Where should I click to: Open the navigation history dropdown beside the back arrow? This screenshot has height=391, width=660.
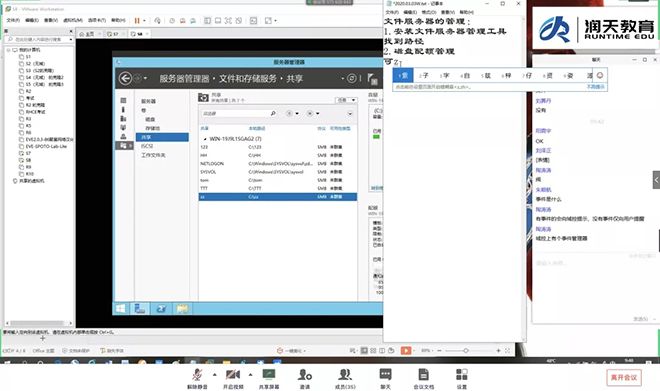coord(145,78)
